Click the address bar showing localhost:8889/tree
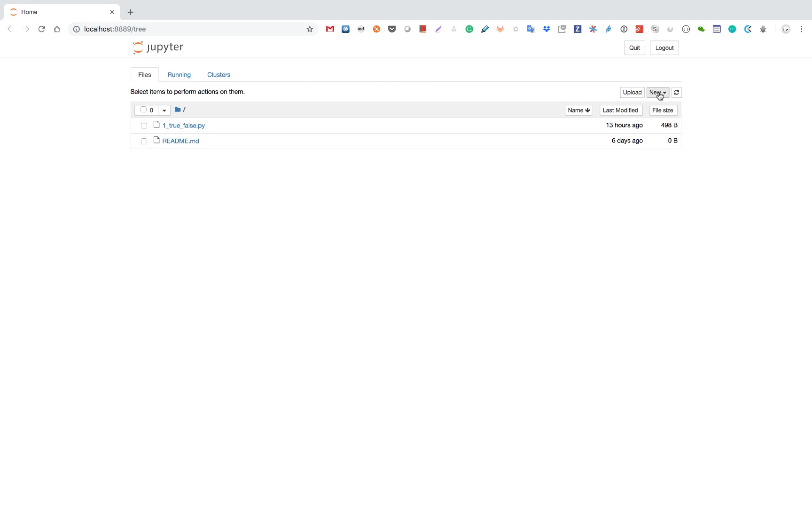Screen dimensions: 812x508 tap(188, 29)
